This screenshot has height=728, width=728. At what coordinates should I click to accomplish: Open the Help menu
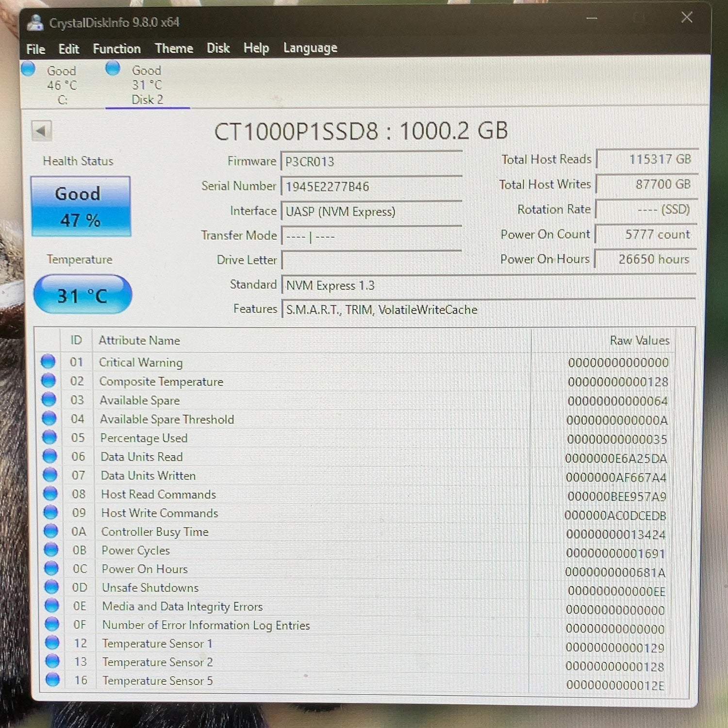pos(256,48)
